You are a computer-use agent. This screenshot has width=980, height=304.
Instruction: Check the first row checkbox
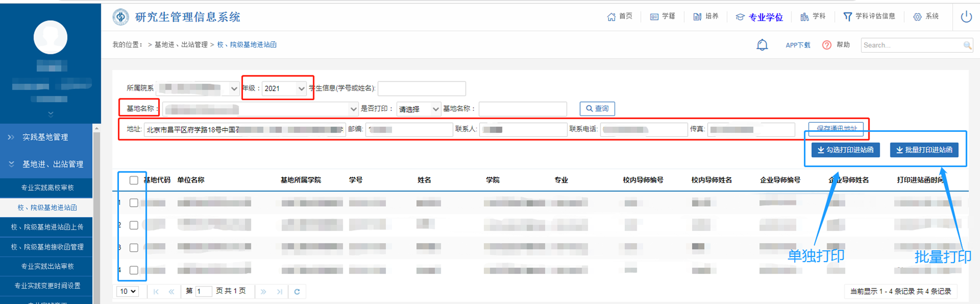(x=134, y=203)
